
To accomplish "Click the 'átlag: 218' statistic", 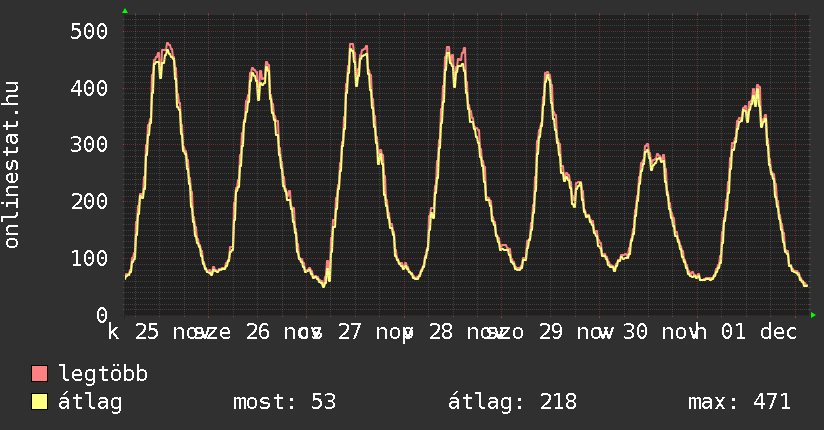I will (x=513, y=402).
